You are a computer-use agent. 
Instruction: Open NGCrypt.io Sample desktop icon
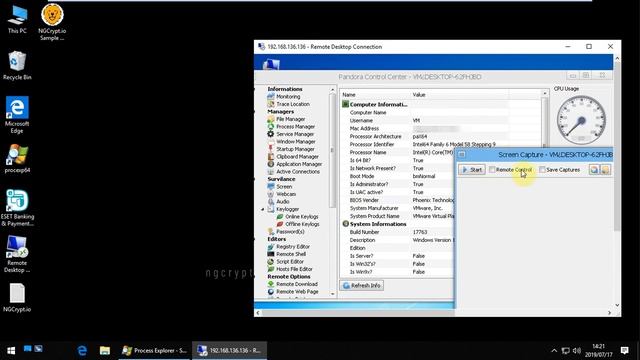click(x=52, y=22)
